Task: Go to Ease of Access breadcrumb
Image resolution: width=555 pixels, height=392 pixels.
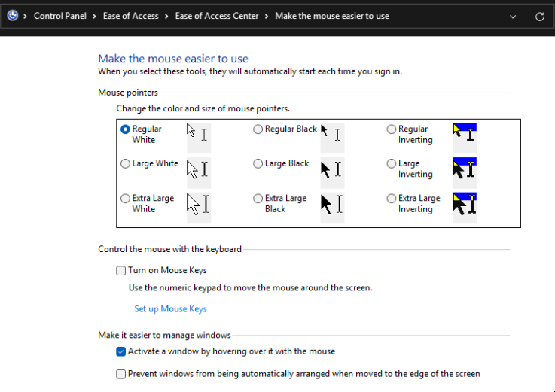Action: click(x=131, y=16)
